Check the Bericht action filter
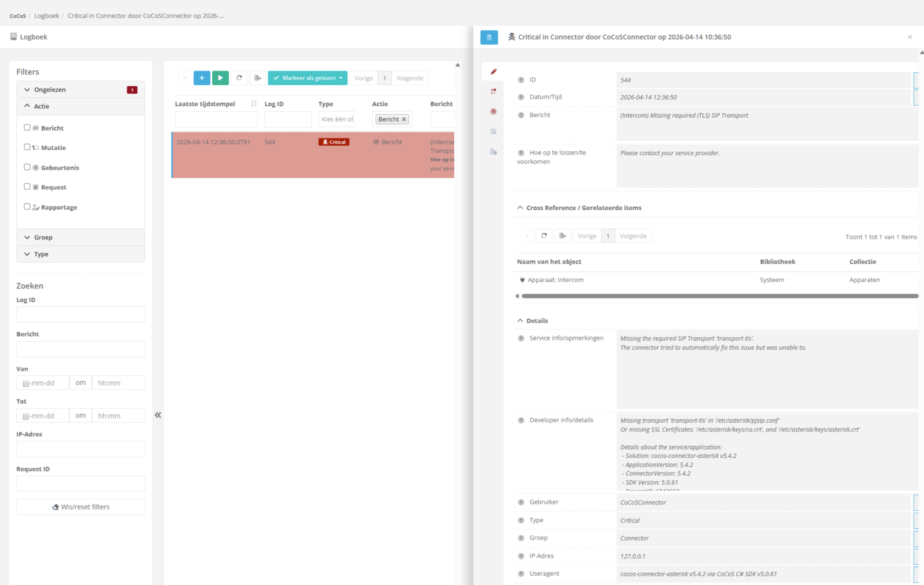The height and width of the screenshot is (585, 924). [x=27, y=128]
